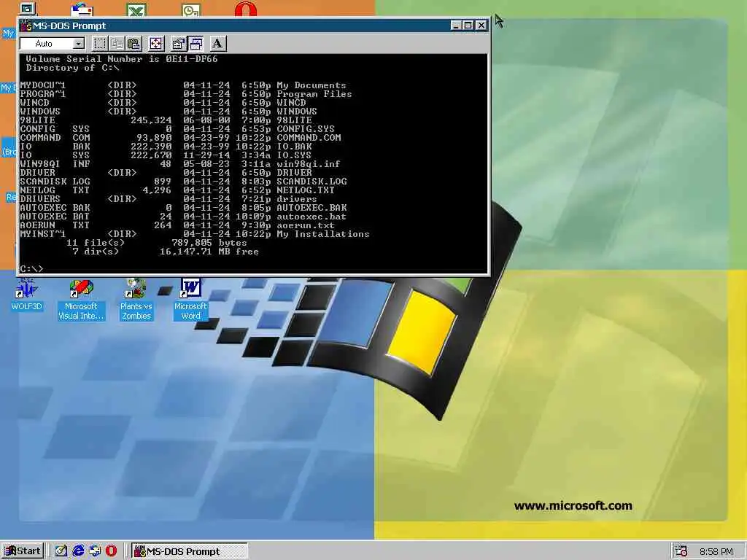Select the WOLF3D desktop shortcut
This screenshot has width=747, height=560.
pyautogui.click(x=27, y=295)
